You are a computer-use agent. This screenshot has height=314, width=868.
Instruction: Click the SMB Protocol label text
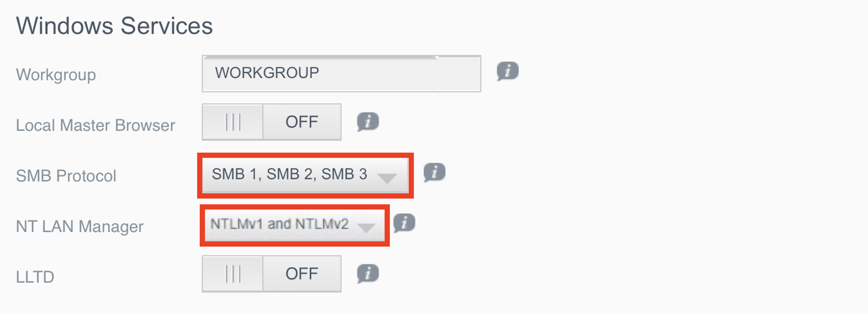point(67,176)
